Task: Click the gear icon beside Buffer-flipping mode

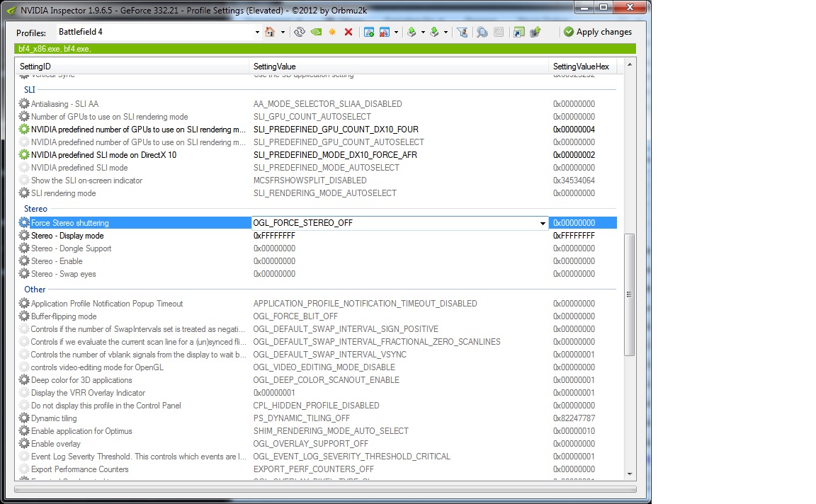Action: [24, 316]
